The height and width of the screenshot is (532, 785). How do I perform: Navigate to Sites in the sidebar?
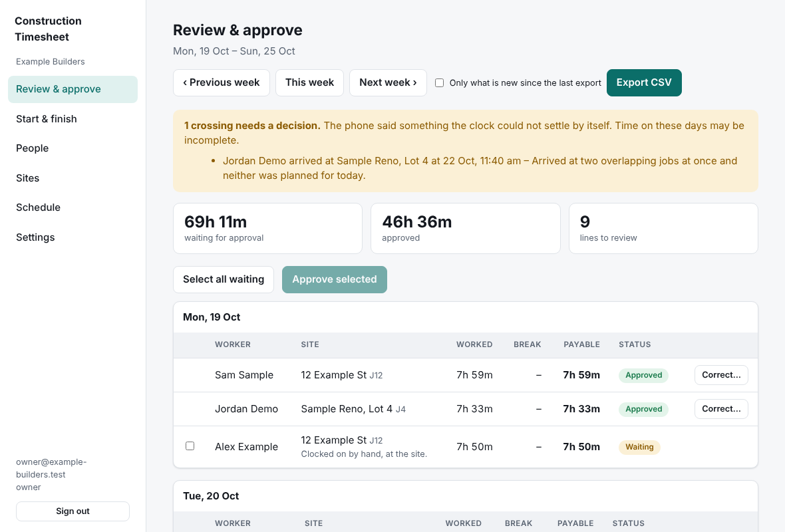pos(73,178)
